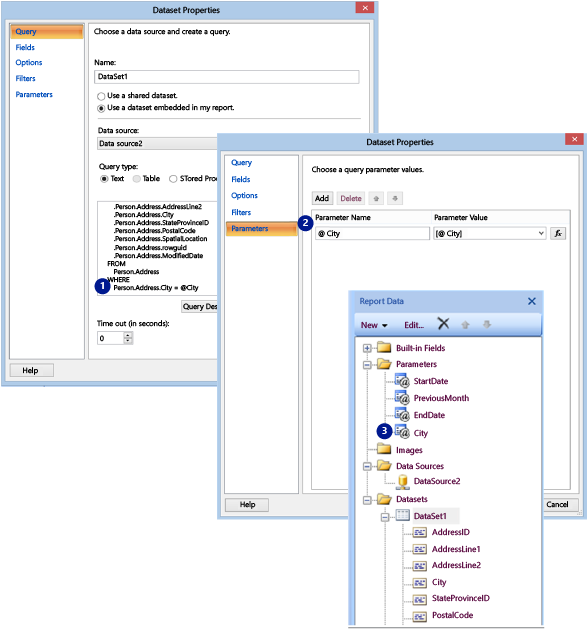The image size is (587, 638).
Task: Click the fx expression button beside Parameter Value
Action: (558, 234)
